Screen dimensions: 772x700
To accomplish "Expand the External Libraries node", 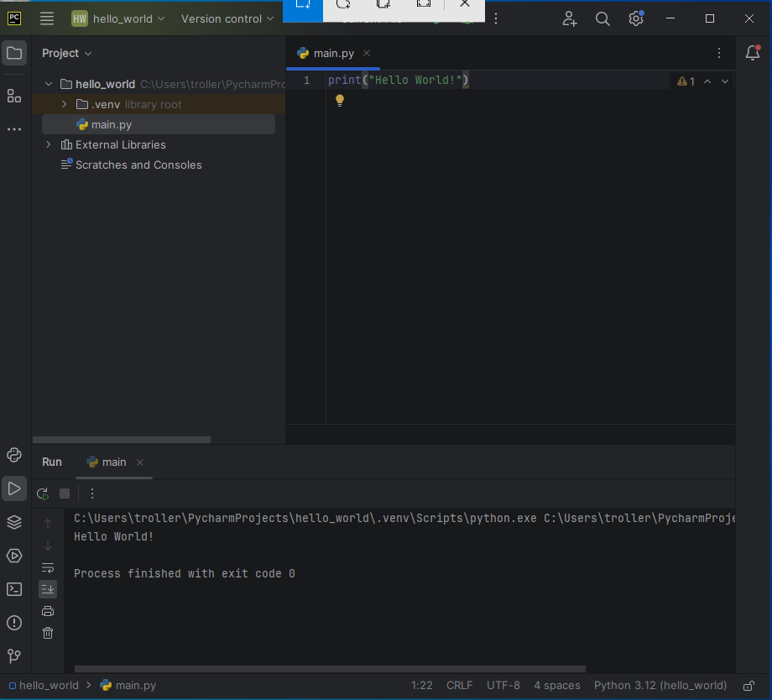I will [49, 144].
